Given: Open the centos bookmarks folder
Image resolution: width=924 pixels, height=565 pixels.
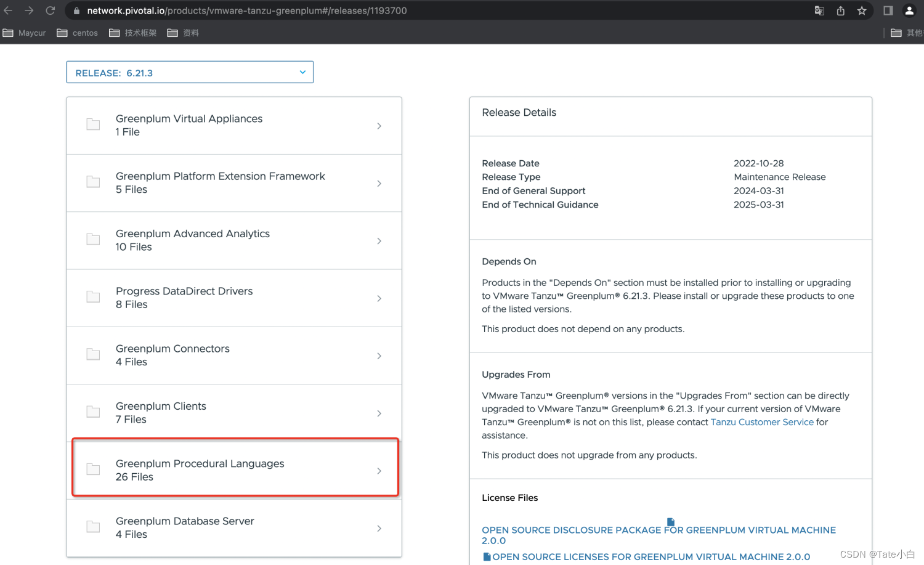Looking at the screenshot, I should 78,33.
